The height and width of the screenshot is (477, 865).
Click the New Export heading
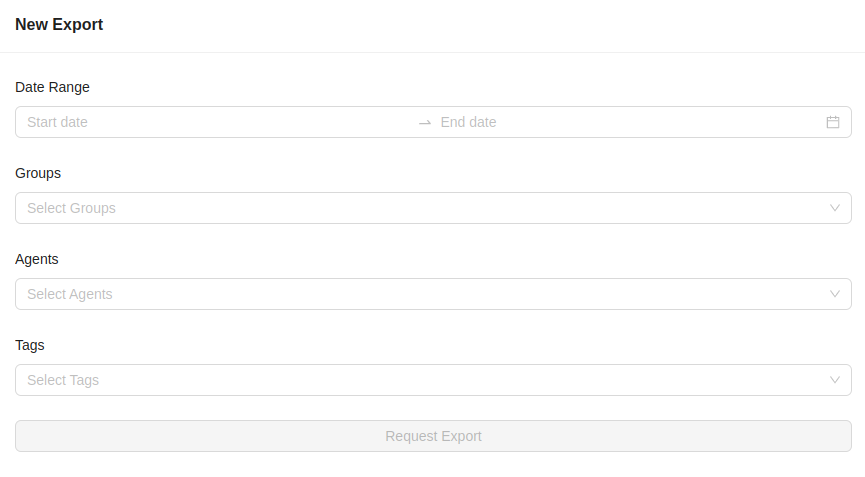point(59,25)
